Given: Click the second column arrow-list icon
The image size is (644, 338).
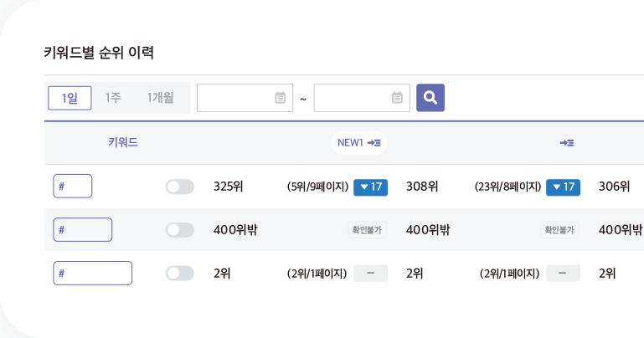Looking at the screenshot, I should (567, 143).
